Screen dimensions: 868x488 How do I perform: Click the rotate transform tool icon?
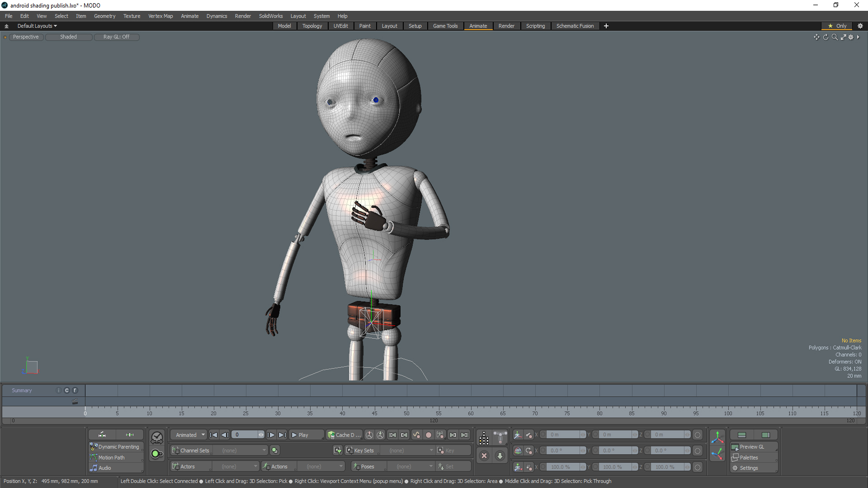point(518,450)
